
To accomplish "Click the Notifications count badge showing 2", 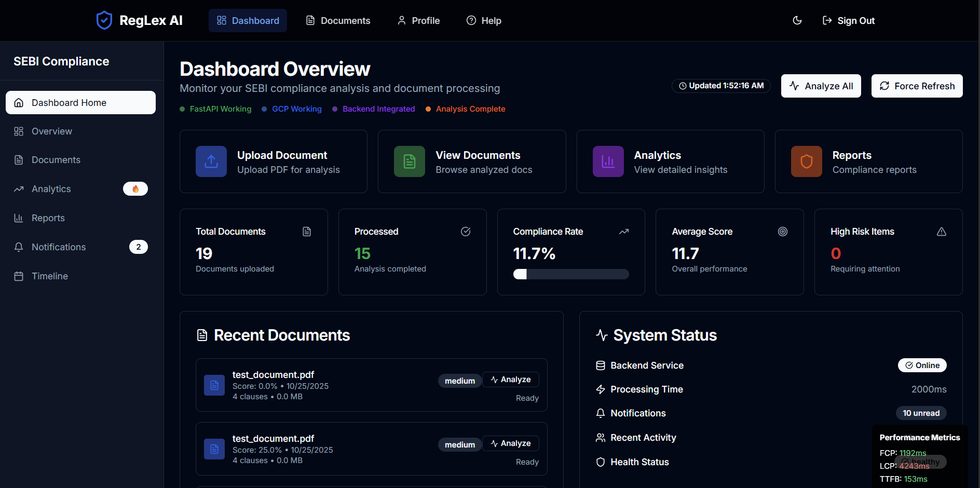I will coord(138,247).
